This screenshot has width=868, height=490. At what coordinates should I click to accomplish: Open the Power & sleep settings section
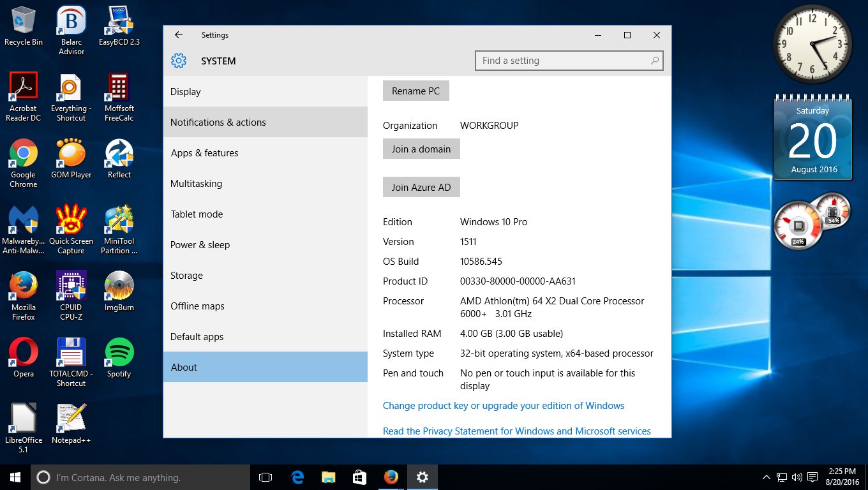coord(200,245)
